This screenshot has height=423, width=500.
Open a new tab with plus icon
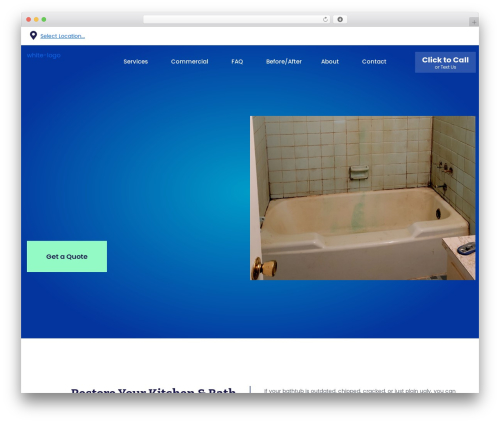click(474, 22)
